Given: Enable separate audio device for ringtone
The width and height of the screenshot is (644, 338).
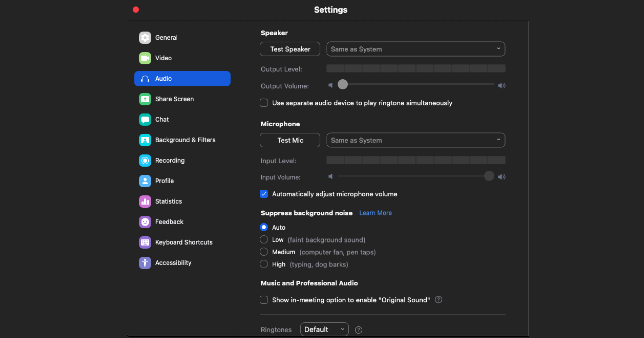Looking at the screenshot, I should point(264,103).
